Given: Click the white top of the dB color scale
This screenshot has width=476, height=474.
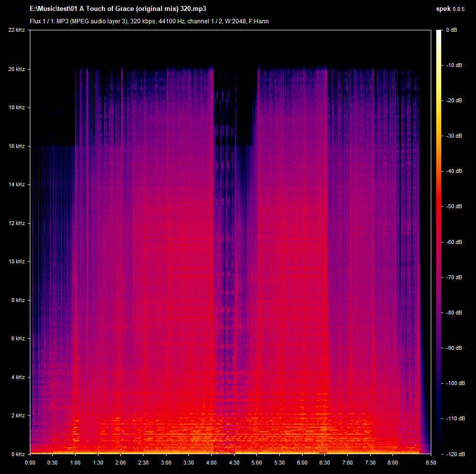Looking at the screenshot, I should (x=439, y=33).
